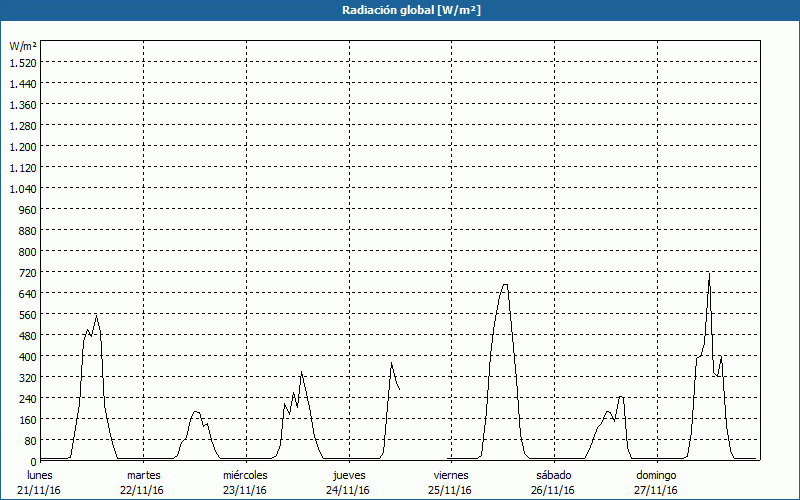The image size is (800, 500).
Task: Click the Friday radiation peak near 680
Action: pos(505,285)
